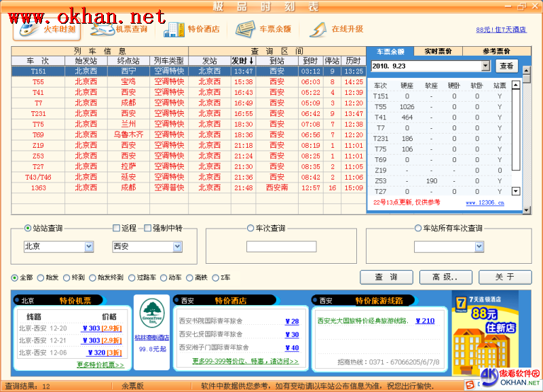Viewport: 543px width, 392px height.
Task: Click the 7天连锁酒店 88元 ad banner
Action: [485, 333]
